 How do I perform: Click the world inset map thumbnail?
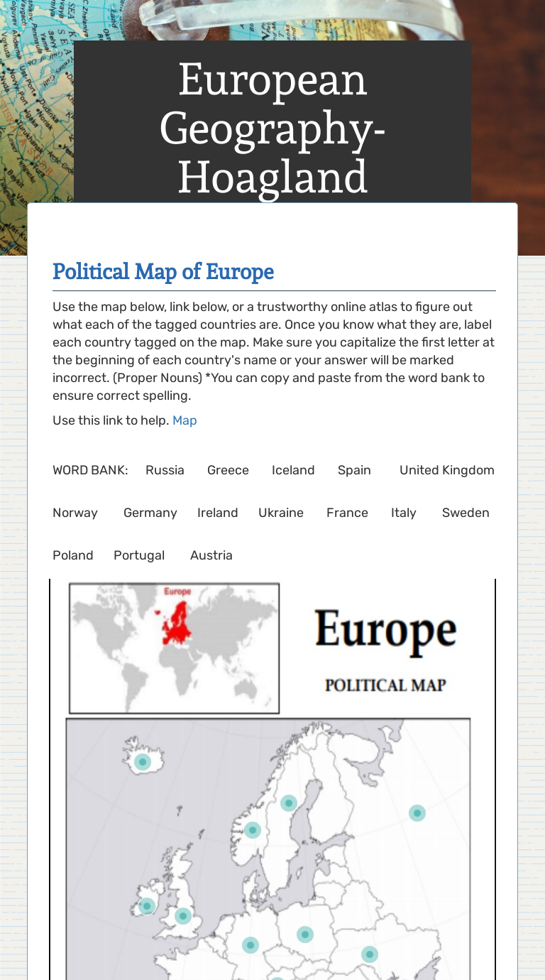tap(174, 648)
